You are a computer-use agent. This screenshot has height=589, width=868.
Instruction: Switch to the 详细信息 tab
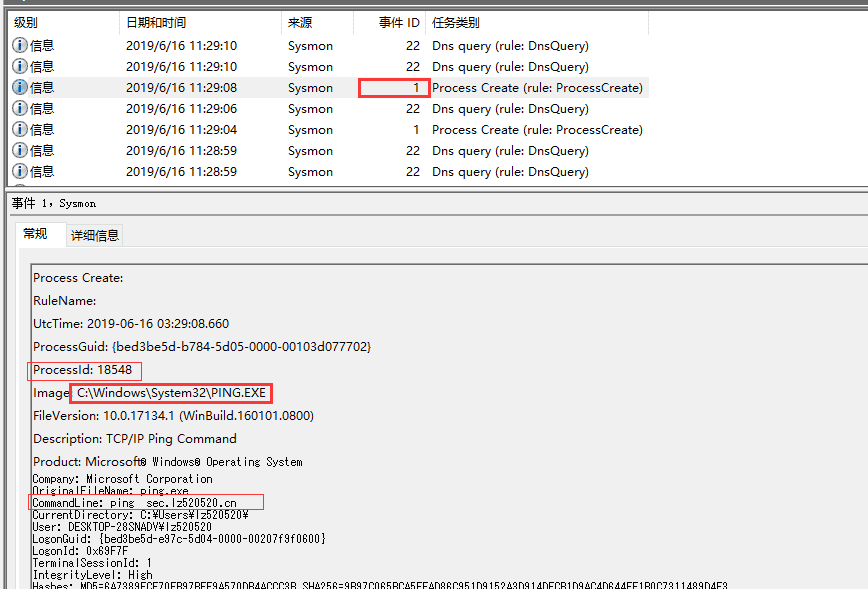95,235
